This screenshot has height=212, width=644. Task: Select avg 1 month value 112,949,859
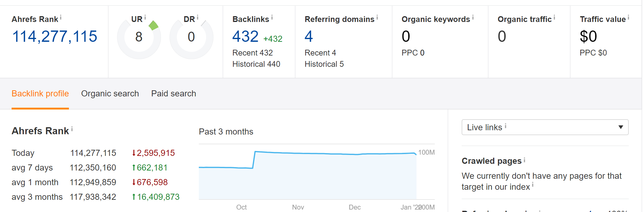pos(93,182)
